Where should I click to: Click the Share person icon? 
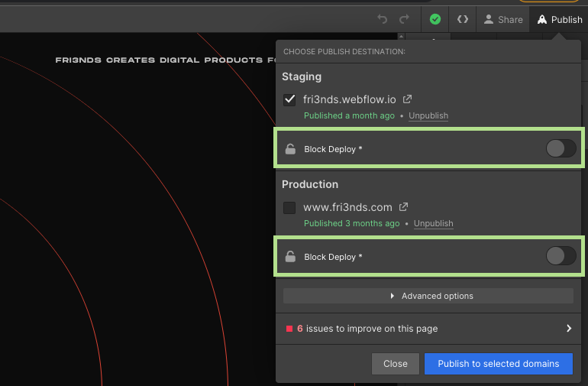(488, 19)
